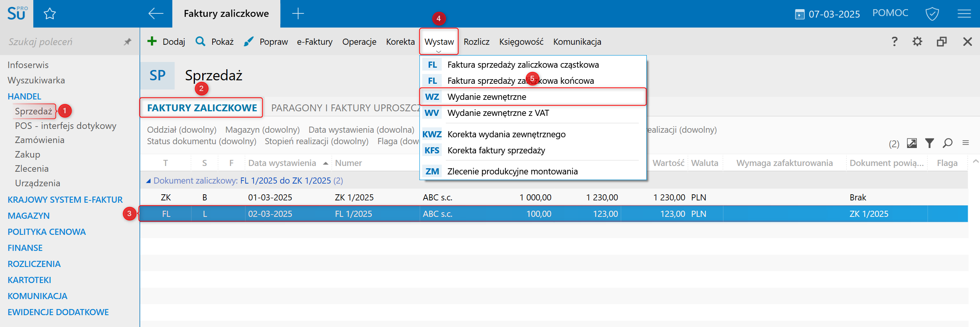Open help with the question mark
The image size is (980, 327).
point(894,41)
